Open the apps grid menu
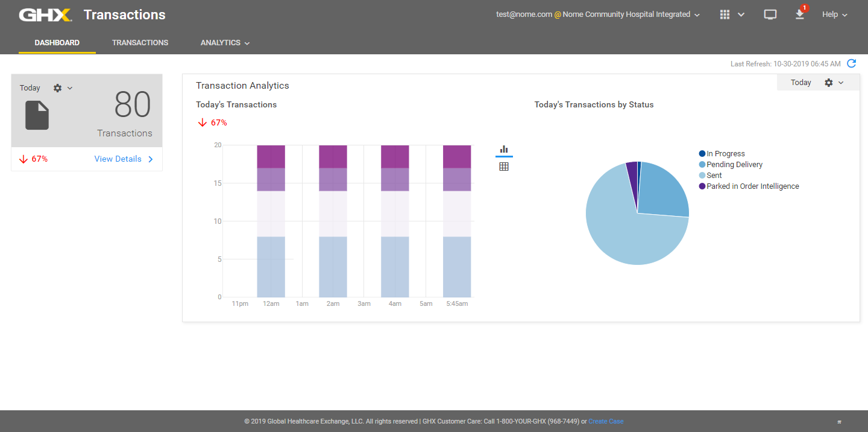The width and height of the screenshot is (868, 432). 732,14
